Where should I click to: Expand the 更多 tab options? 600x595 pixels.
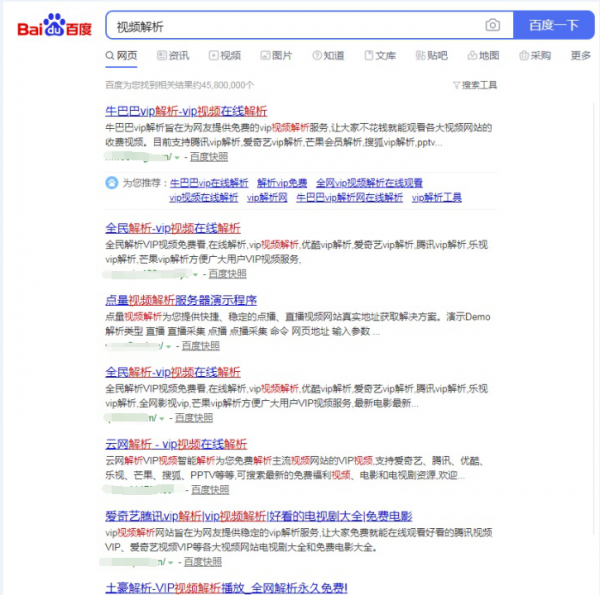pyautogui.click(x=580, y=56)
